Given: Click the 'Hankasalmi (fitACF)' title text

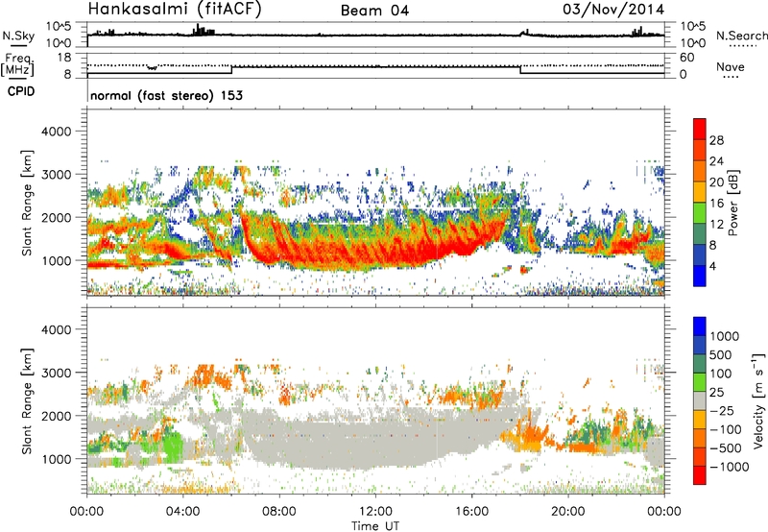Looking at the screenshot, I should [175, 9].
